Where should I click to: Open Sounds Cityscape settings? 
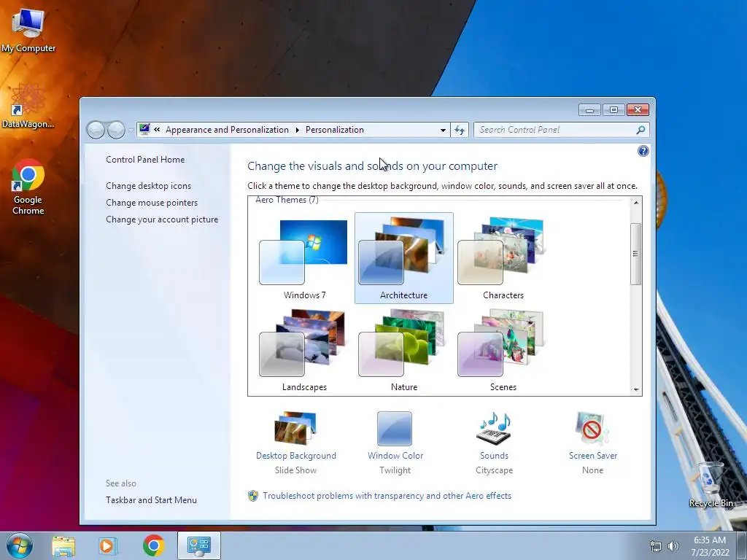click(494, 443)
